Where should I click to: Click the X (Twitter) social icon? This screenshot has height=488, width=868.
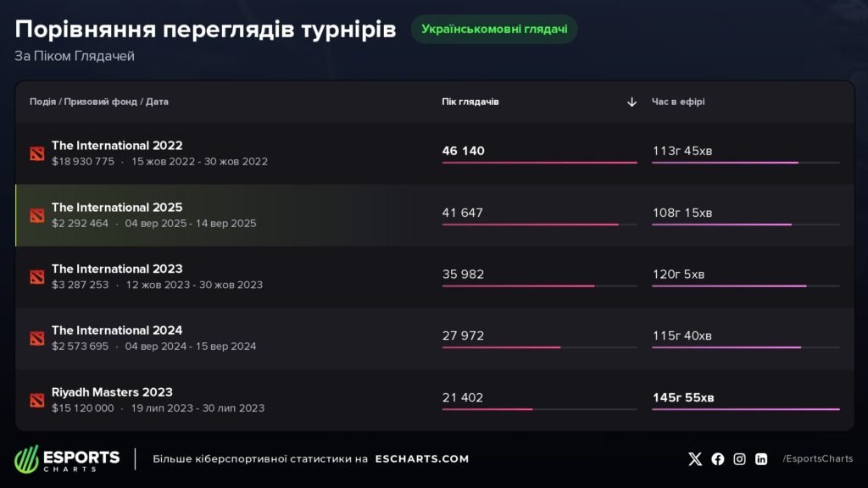[695, 459]
